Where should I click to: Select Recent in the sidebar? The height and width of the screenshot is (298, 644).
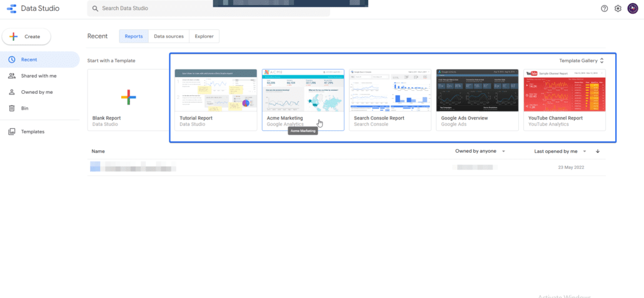coord(39,59)
